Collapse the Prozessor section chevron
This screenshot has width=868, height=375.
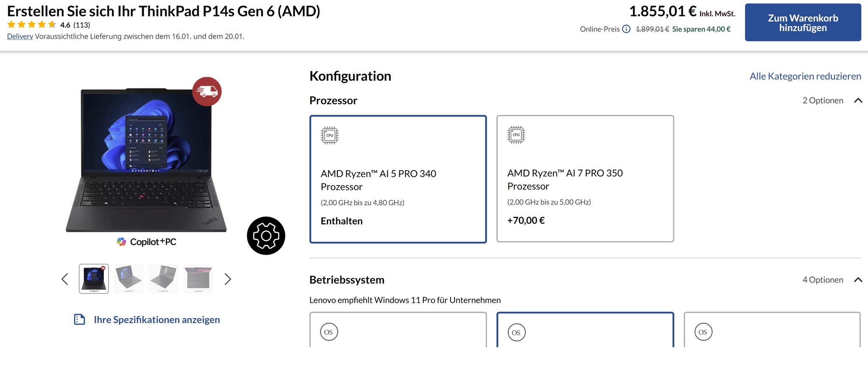(x=858, y=101)
